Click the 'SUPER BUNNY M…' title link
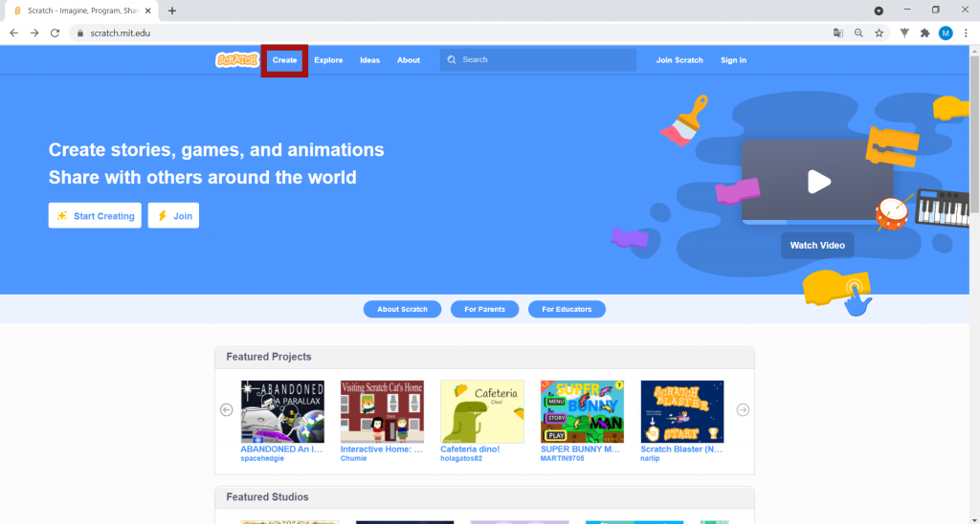 [x=580, y=449]
